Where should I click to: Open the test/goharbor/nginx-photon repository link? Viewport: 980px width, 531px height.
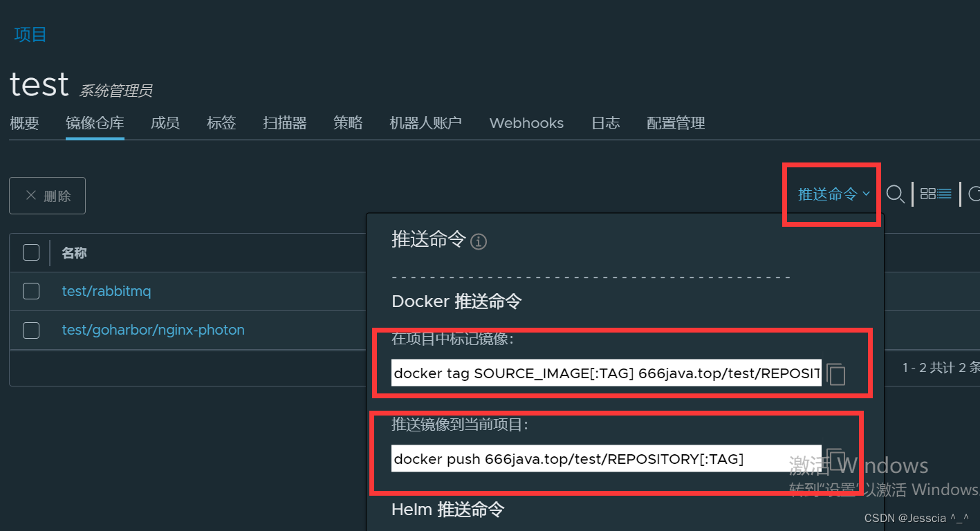click(x=154, y=330)
